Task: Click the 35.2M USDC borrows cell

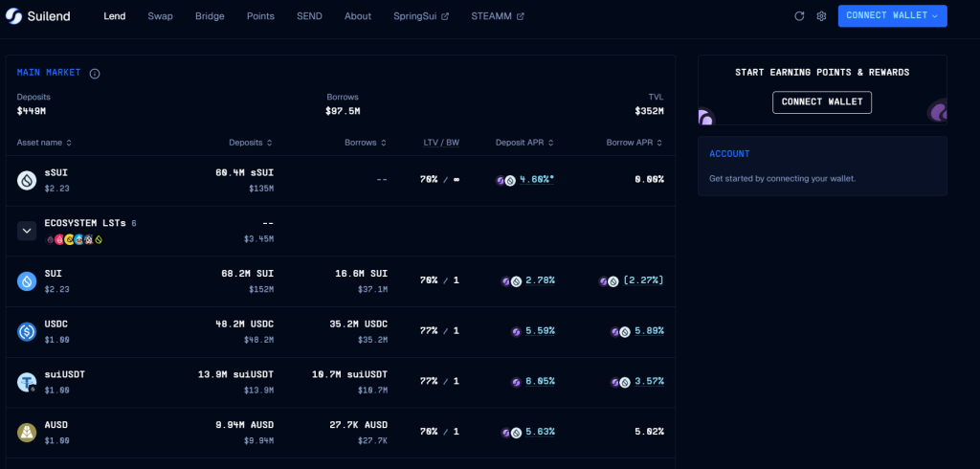Action: point(358,324)
